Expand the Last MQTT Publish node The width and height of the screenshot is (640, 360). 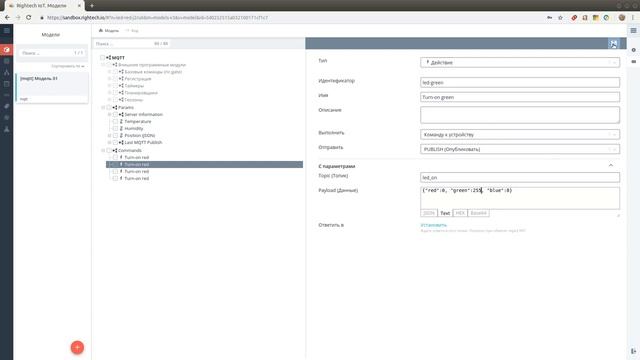[x=109, y=142]
